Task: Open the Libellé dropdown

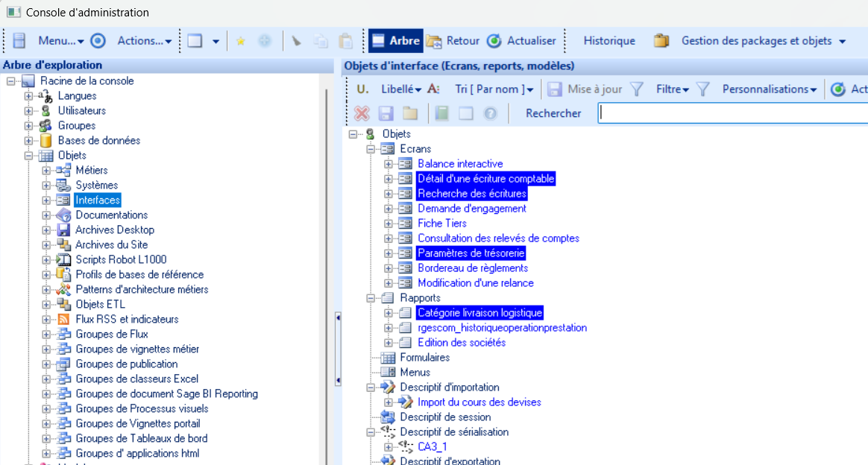Action: click(x=401, y=89)
